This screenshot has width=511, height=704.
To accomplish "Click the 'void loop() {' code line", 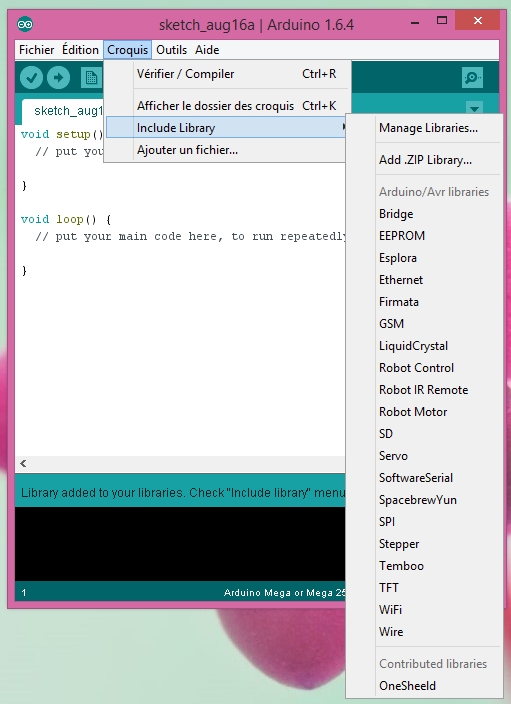I will pyautogui.click(x=66, y=219).
